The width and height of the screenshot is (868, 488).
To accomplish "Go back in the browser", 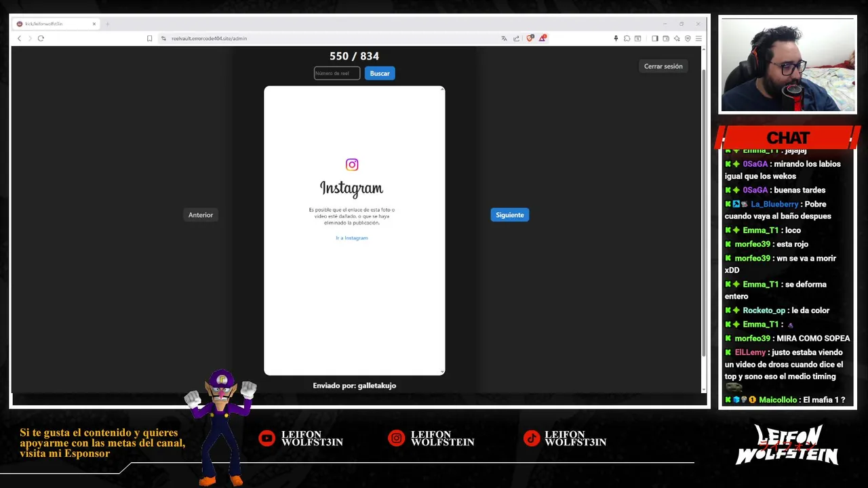I will coord(19,39).
